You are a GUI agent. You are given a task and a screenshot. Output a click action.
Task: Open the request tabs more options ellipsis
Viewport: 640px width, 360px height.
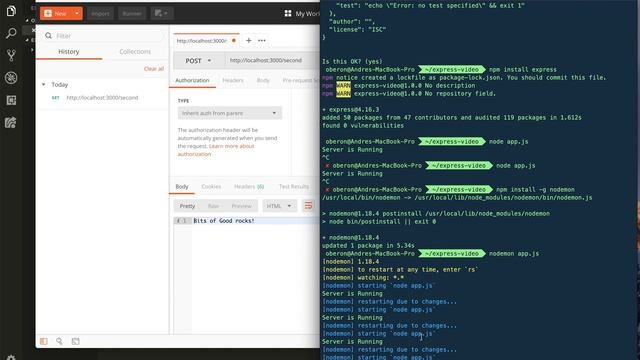[262, 40]
